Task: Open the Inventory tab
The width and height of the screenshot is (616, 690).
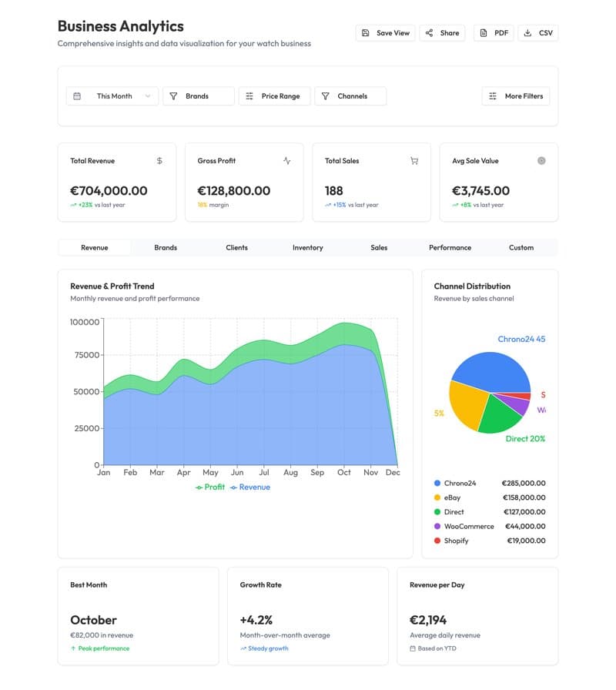Action: click(307, 248)
